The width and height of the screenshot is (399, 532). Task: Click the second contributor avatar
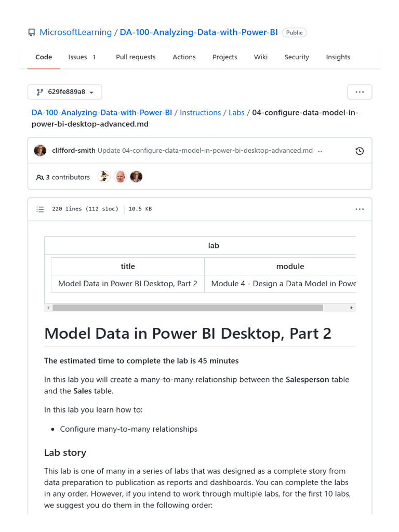coord(120,177)
